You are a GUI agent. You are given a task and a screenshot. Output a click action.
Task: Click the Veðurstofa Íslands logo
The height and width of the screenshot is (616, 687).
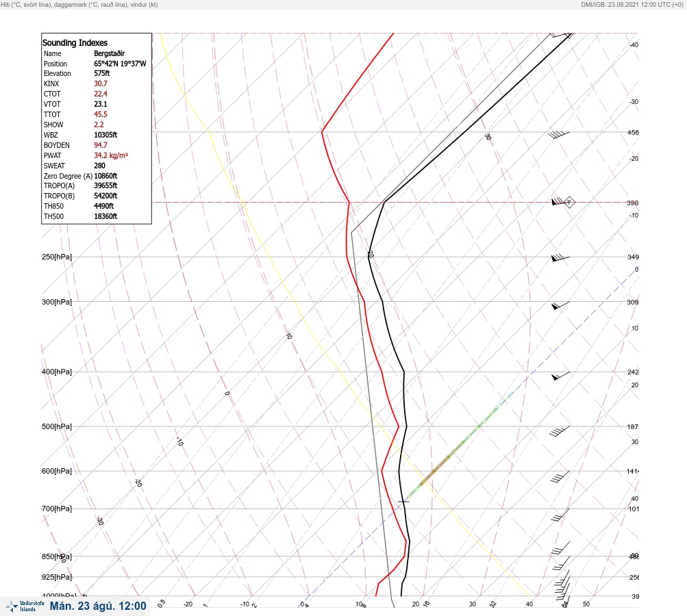tap(25, 606)
